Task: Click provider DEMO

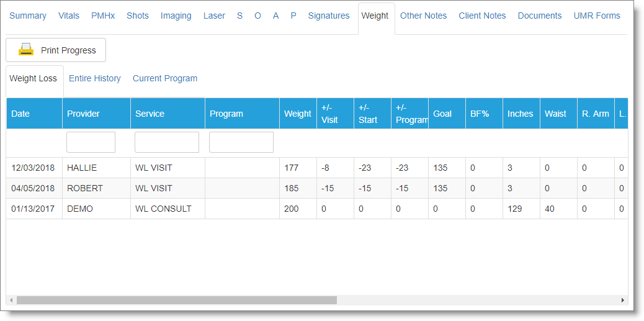Action: [80, 209]
